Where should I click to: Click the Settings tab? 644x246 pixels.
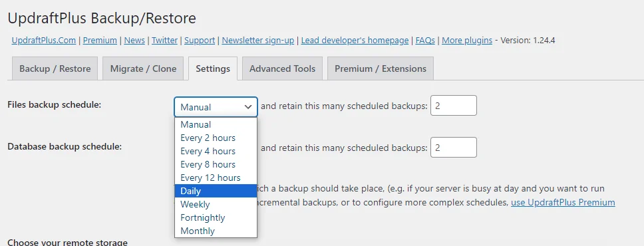[x=213, y=68]
